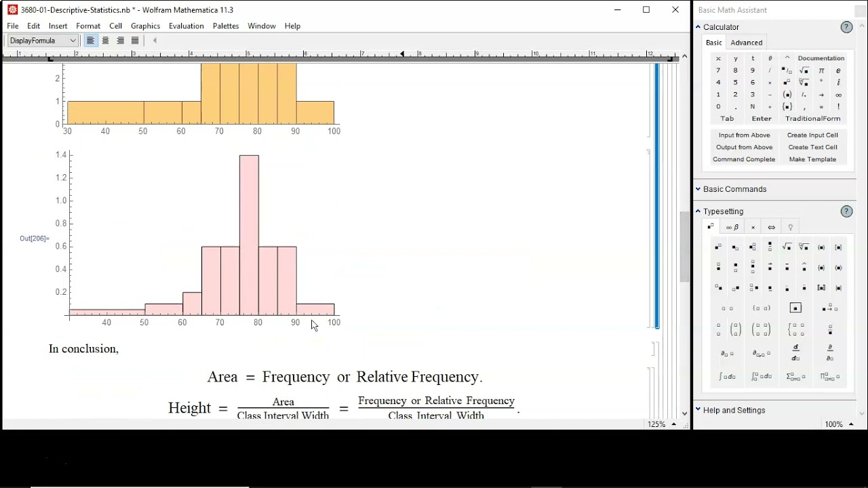Click notebook vertical scrollbar thumb
The height and width of the screenshot is (488, 868).
pyautogui.click(x=685, y=247)
